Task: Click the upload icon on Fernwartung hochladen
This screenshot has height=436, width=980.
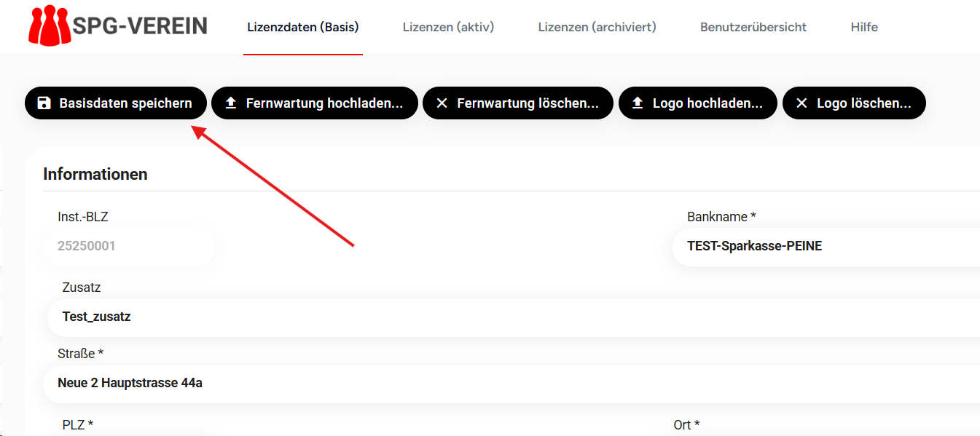Action: point(231,103)
